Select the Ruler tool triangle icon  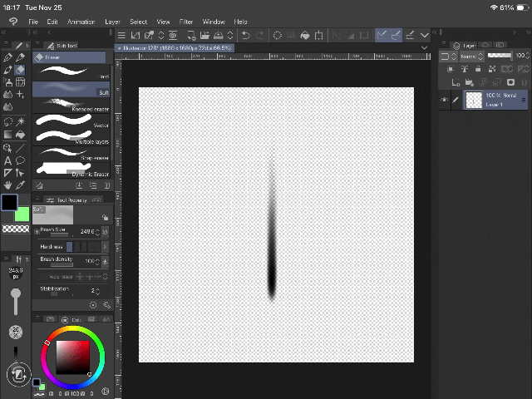[7, 173]
